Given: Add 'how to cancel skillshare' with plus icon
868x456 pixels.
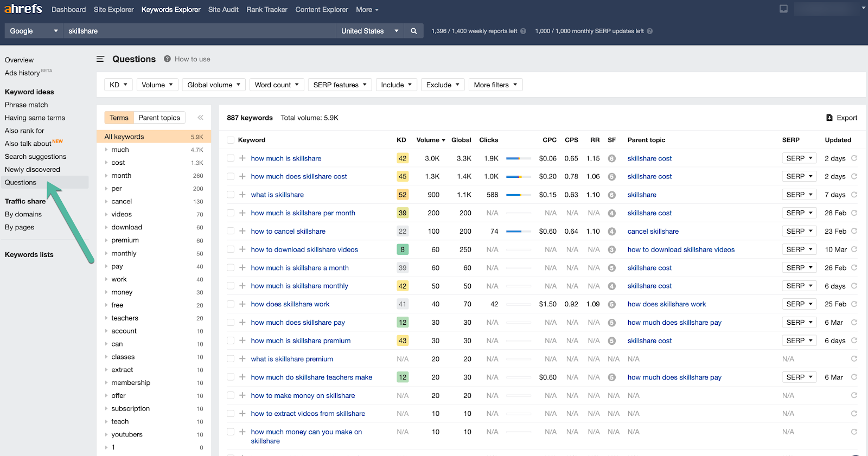Looking at the screenshot, I should 242,231.
